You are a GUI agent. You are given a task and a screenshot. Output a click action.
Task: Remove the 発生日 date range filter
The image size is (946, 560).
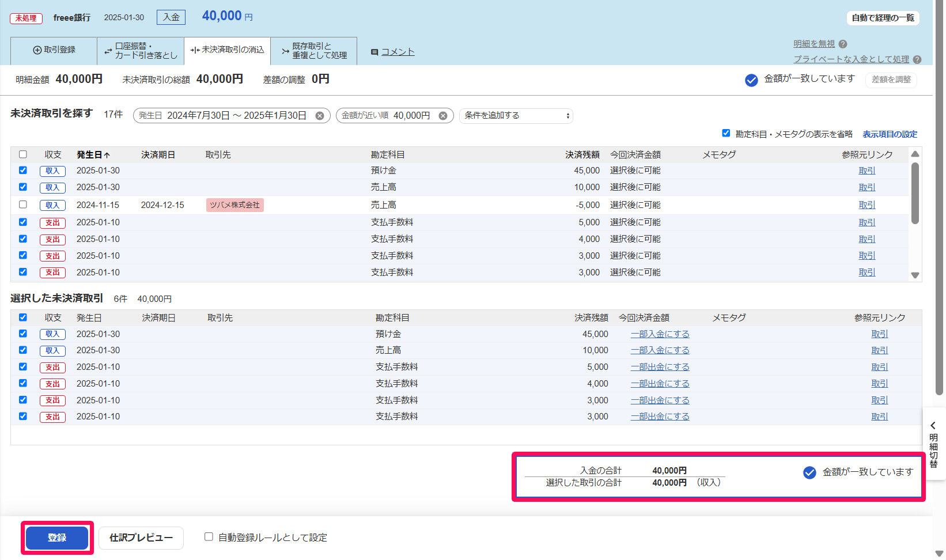tap(320, 116)
